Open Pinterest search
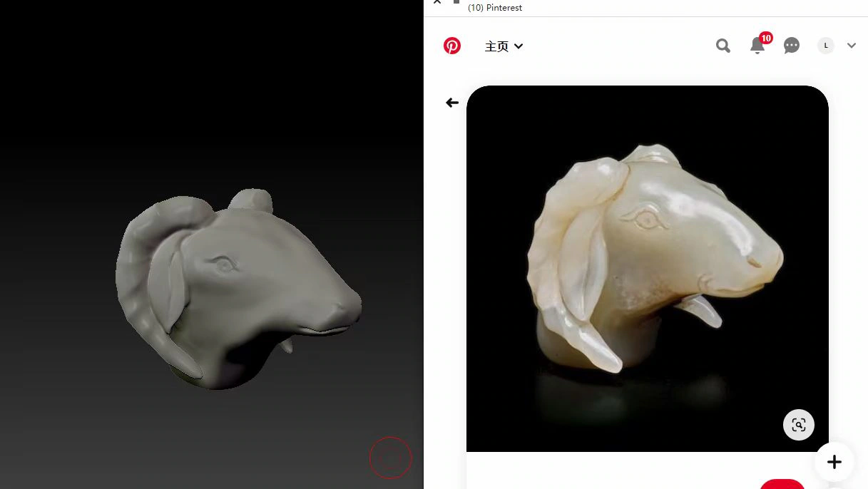The image size is (868, 489). [x=723, y=46]
